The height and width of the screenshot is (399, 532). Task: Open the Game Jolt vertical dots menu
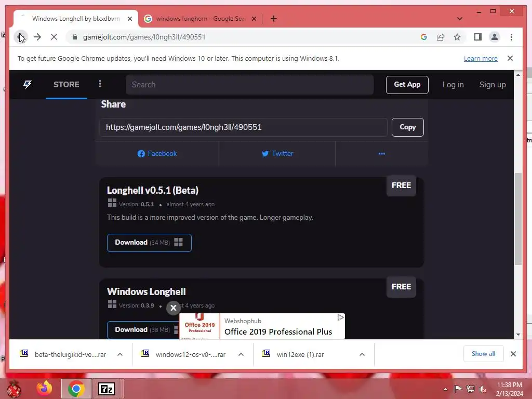[x=100, y=84]
